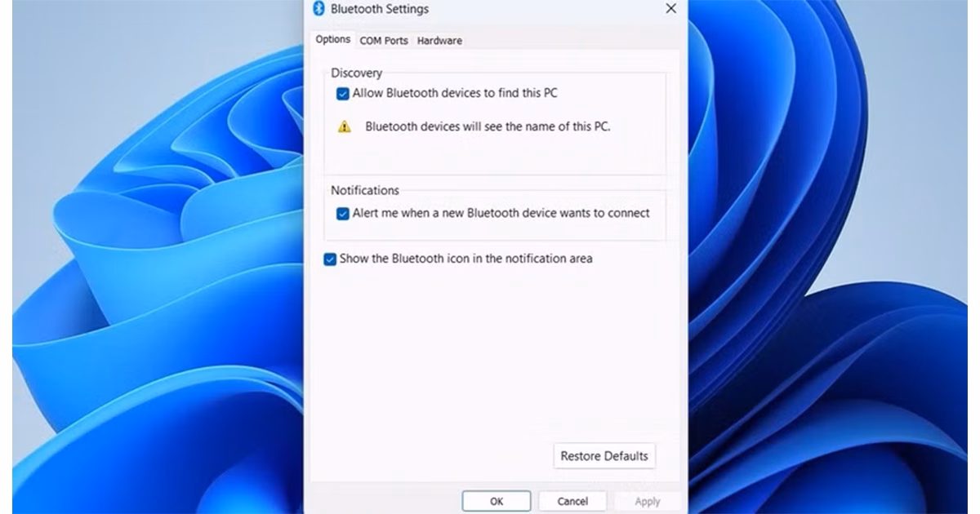Click the Bluetooth Settings title text
This screenshot has height=514, width=980.
380,9
